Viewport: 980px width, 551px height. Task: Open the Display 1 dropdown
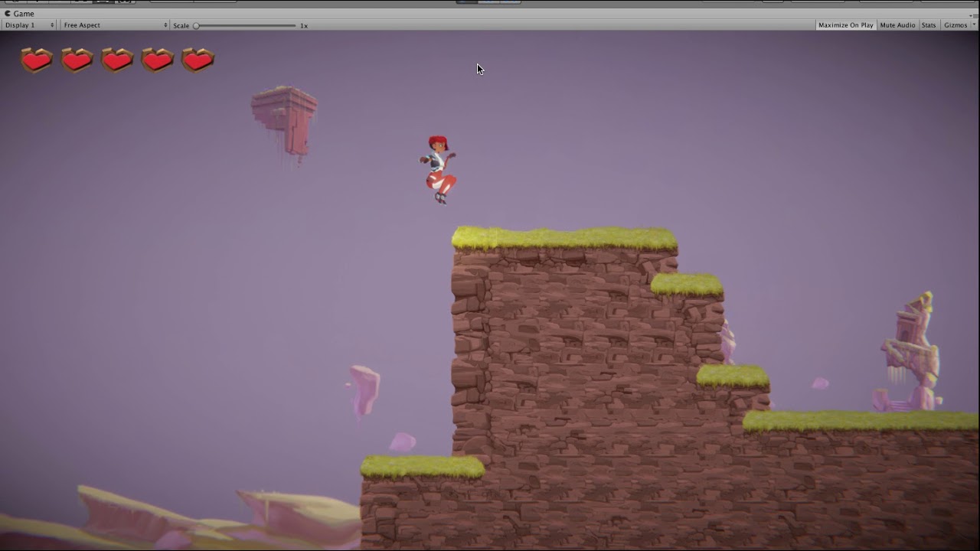click(x=30, y=25)
